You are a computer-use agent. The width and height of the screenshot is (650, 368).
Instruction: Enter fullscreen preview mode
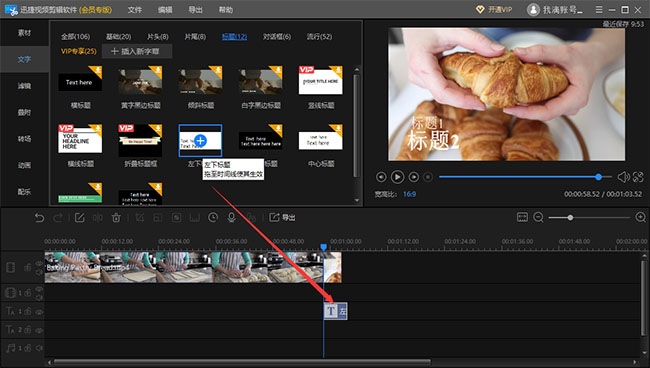click(638, 177)
